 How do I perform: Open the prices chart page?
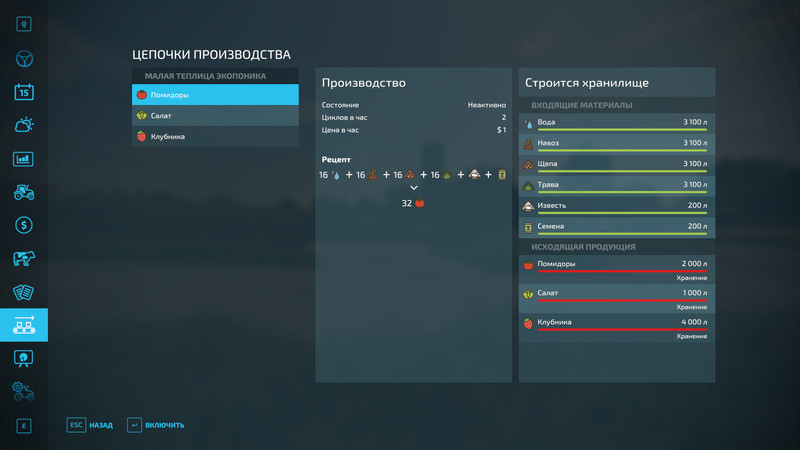24,159
